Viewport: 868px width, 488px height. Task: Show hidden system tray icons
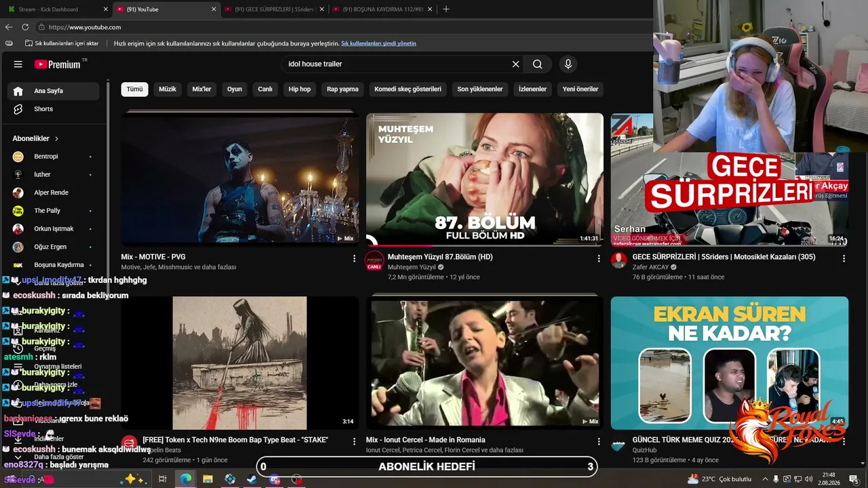pyautogui.click(x=764, y=479)
